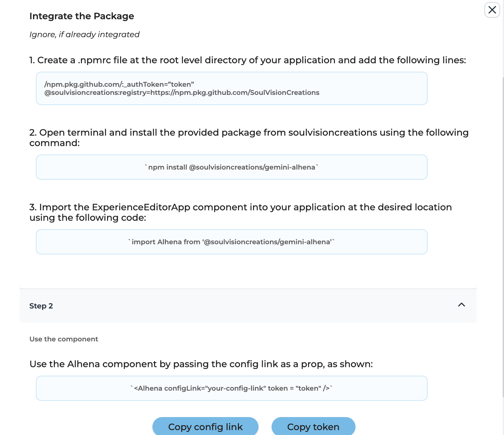The image size is (504, 435).
Task: Click the Integrate the Package heading
Action: 82,16
